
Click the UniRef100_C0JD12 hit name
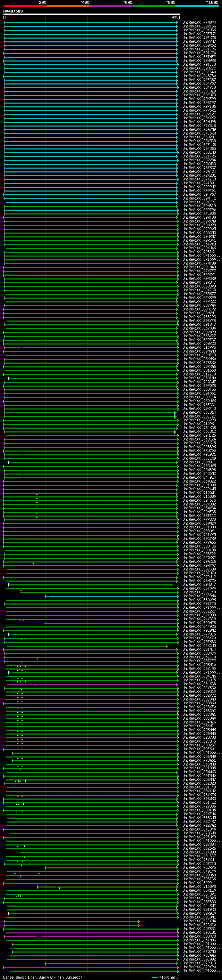tap(199, 431)
